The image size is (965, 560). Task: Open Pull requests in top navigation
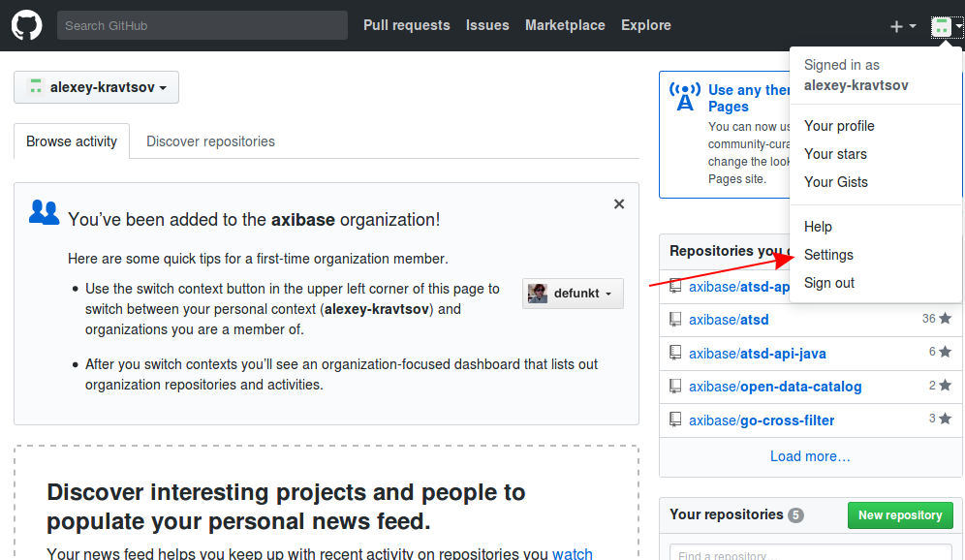coord(406,25)
